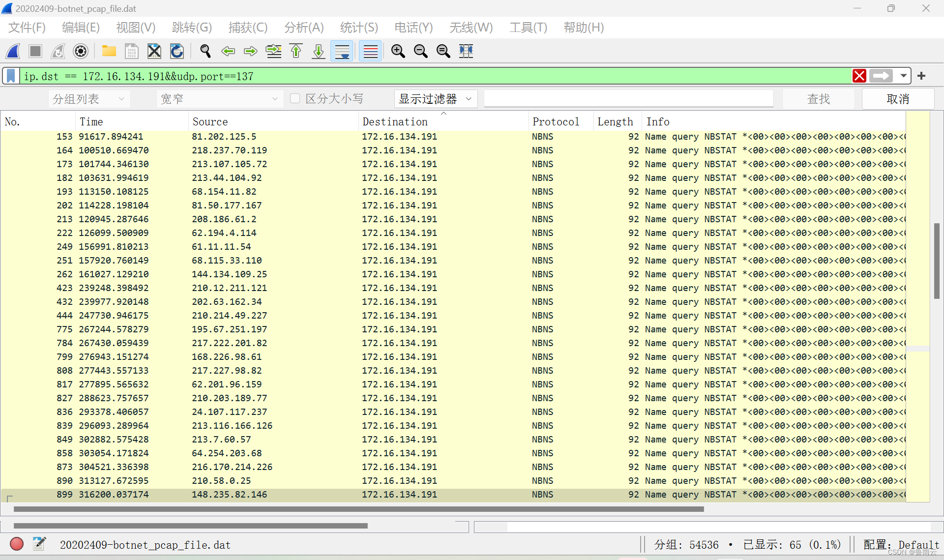Select packet 153 from 81.202.125.5
Screen dimensions: 944x560
pos(453,136)
